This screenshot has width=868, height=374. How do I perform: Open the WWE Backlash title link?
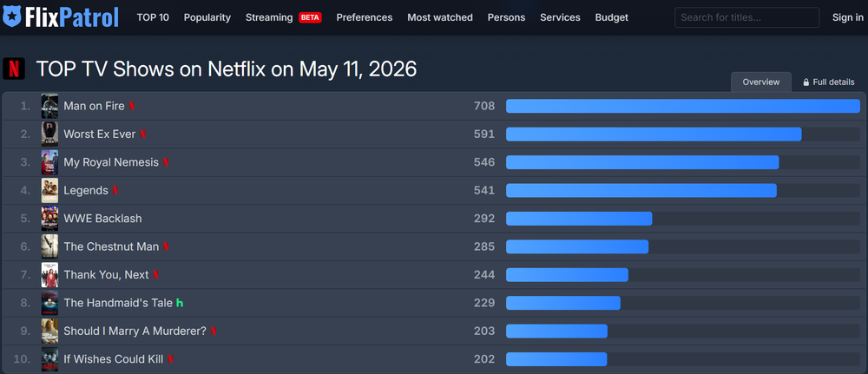[103, 219]
